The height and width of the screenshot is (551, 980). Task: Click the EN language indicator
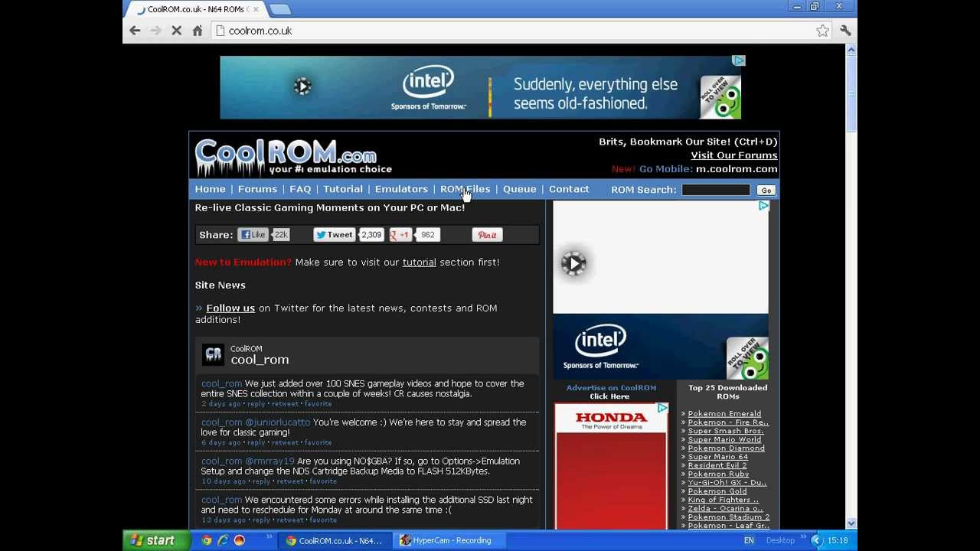749,540
